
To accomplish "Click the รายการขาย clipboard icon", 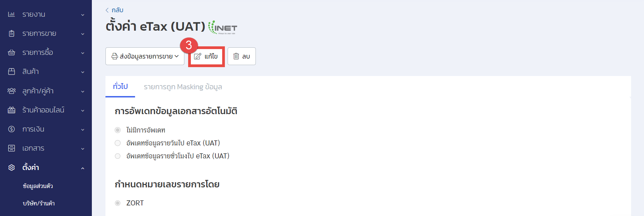I will point(12,33).
